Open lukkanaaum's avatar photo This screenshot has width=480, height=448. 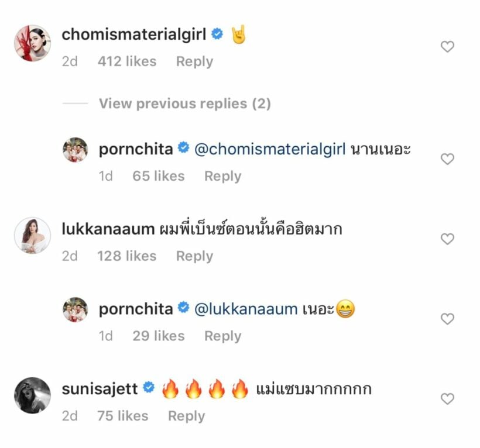click(x=32, y=236)
